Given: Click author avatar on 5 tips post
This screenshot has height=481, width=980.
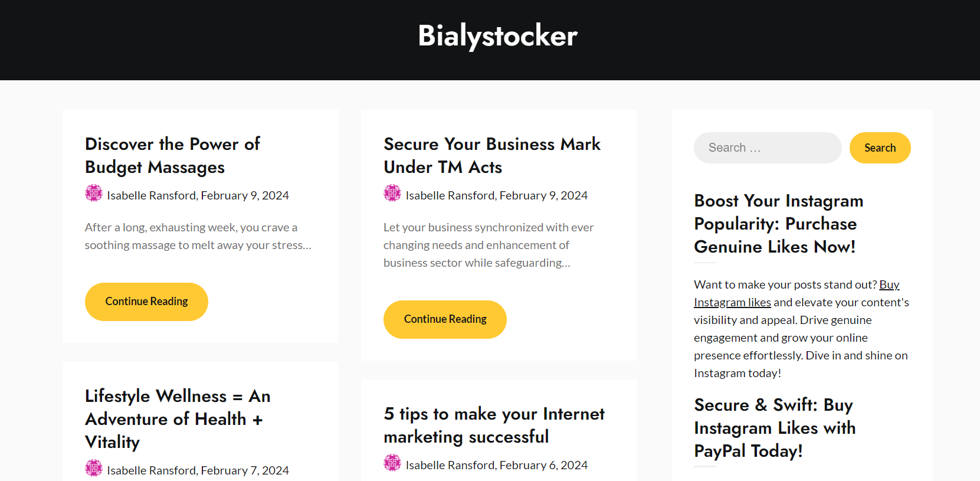Looking at the screenshot, I should (x=392, y=463).
